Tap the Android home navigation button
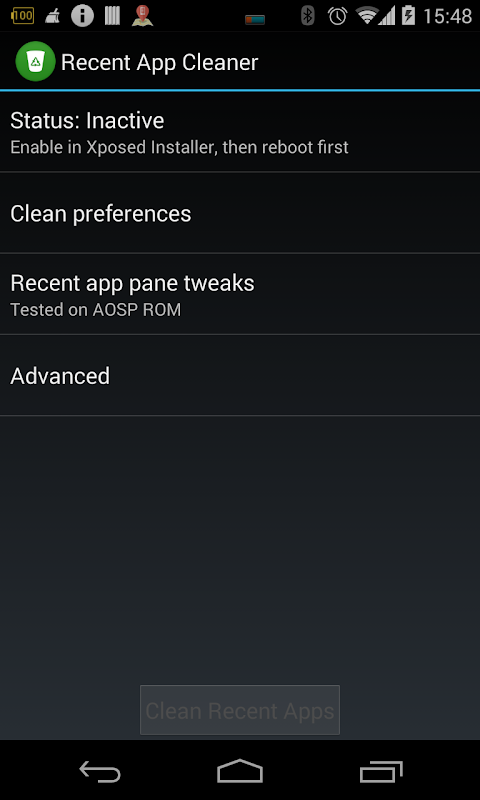The height and width of the screenshot is (800, 480). point(240,771)
